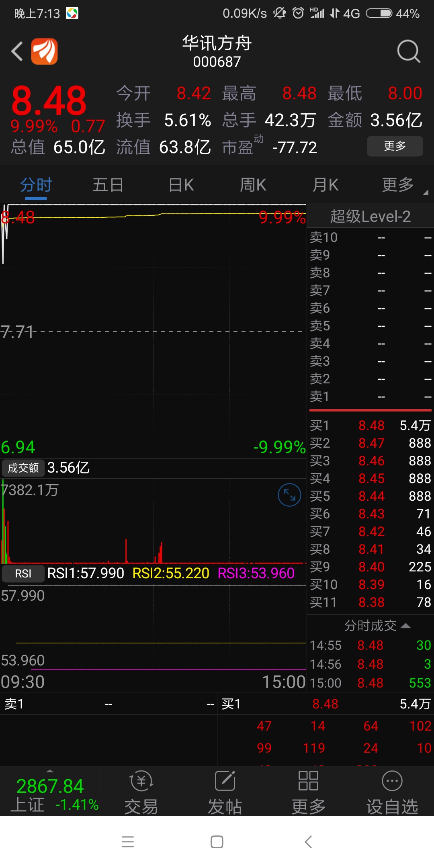Switch to 五日 chart tab

pos(108,185)
